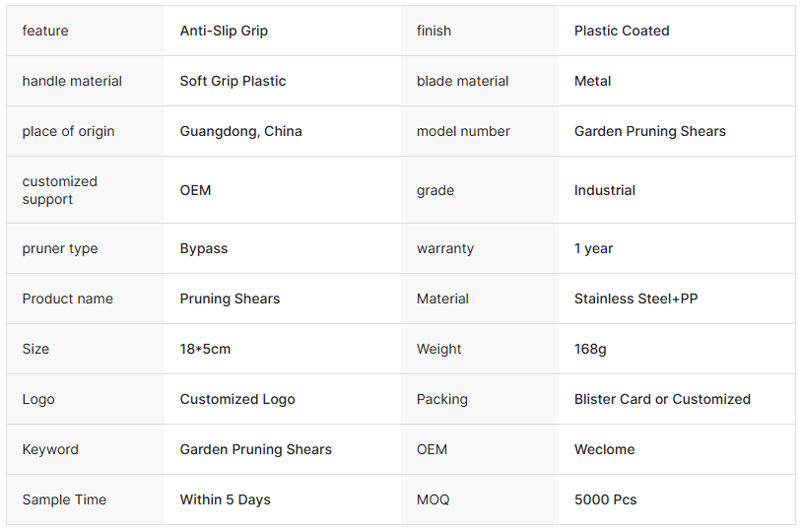This screenshot has height=532, width=803.
Task: Select 'Blister Card or Customized' packing value
Action: coord(662,399)
